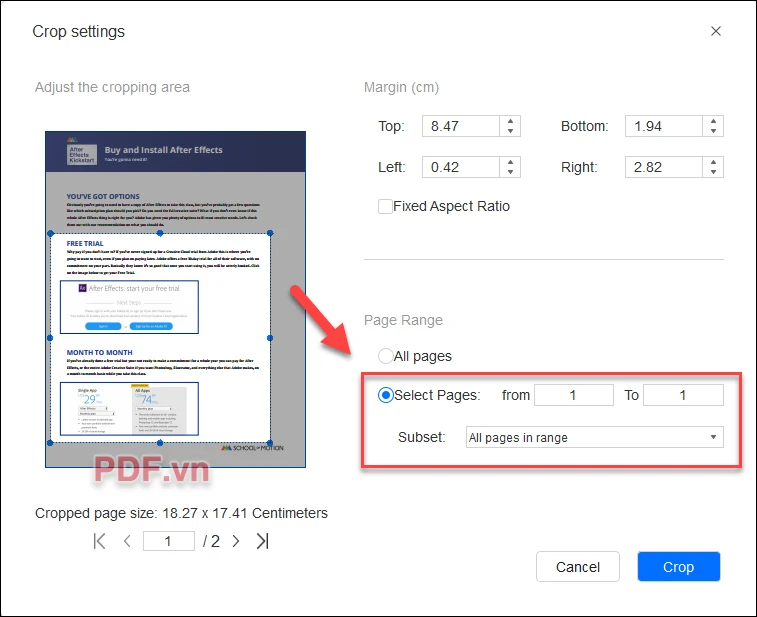This screenshot has width=757, height=617.
Task: Focus the Bottom margin input field
Action: coord(663,126)
